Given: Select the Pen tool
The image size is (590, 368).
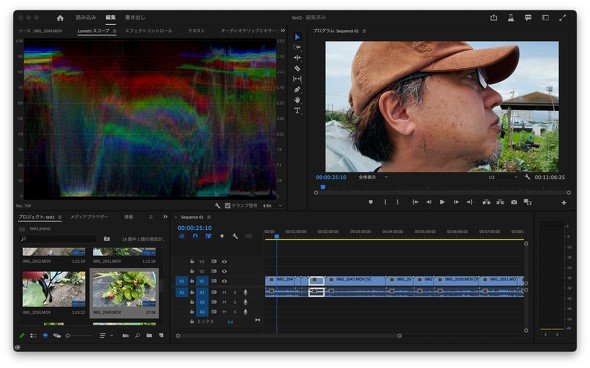Looking at the screenshot, I should tap(297, 90).
